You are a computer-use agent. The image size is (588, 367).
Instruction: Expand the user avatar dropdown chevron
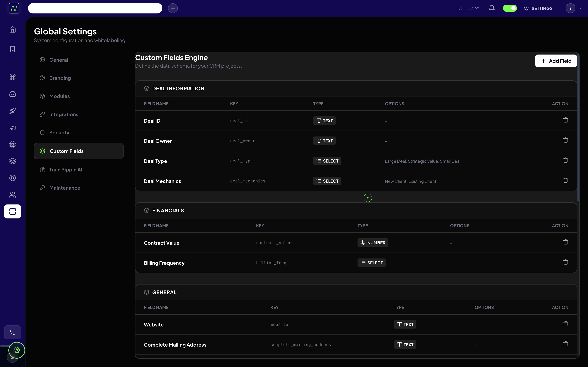tap(580, 8)
